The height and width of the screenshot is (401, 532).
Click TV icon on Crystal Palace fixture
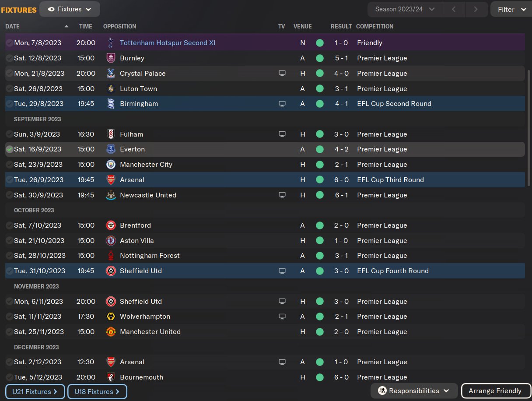pyautogui.click(x=282, y=74)
